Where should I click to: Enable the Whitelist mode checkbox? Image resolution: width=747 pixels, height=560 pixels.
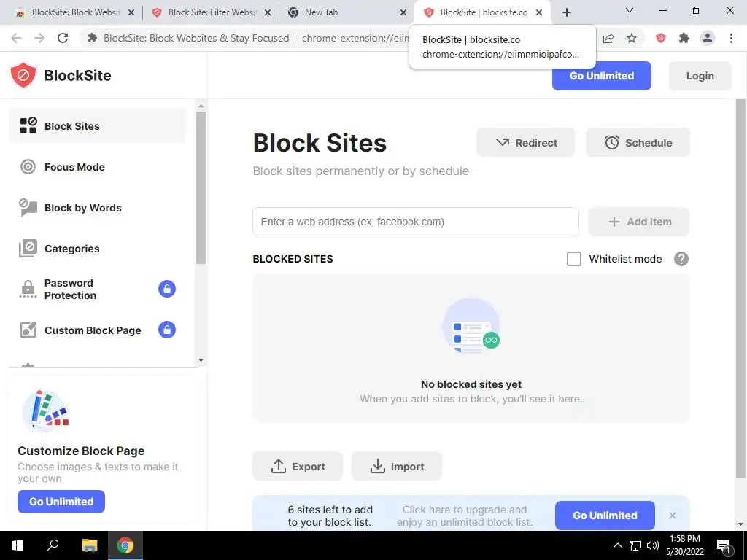point(574,259)
